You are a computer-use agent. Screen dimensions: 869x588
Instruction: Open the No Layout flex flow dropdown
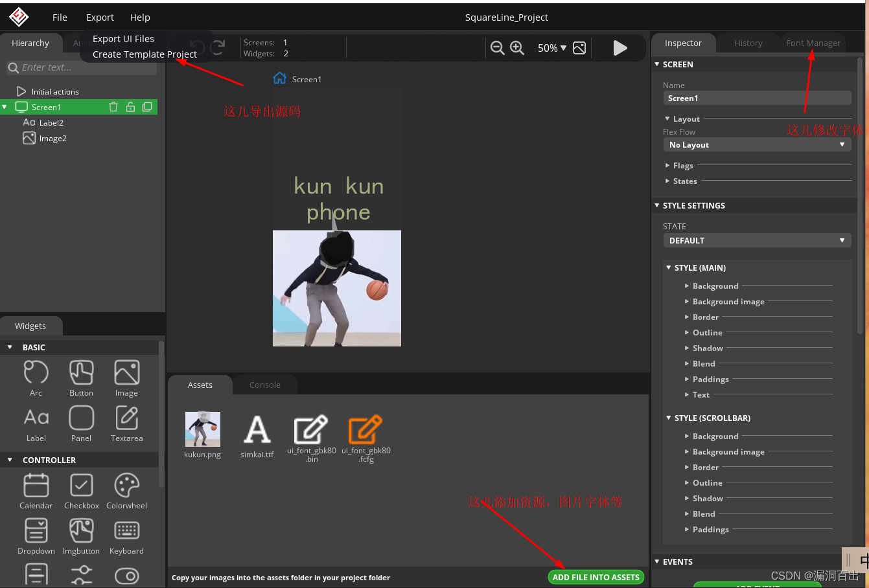pos(757,144)
